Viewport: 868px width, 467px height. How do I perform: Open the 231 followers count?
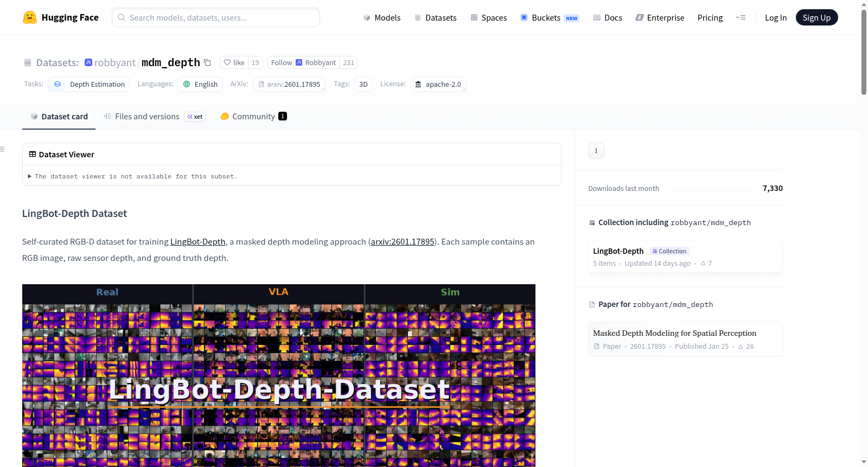[x=349, y=62]
